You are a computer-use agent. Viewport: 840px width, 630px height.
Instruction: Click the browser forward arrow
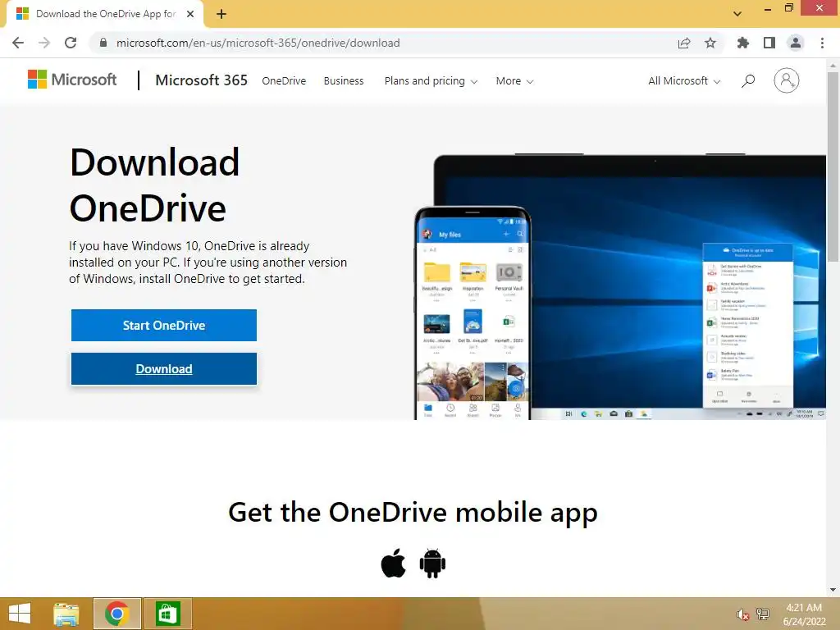[x=44, y=43]
